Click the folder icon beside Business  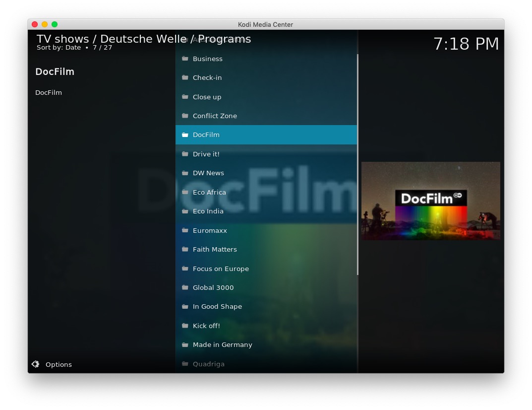pos(185,59)
